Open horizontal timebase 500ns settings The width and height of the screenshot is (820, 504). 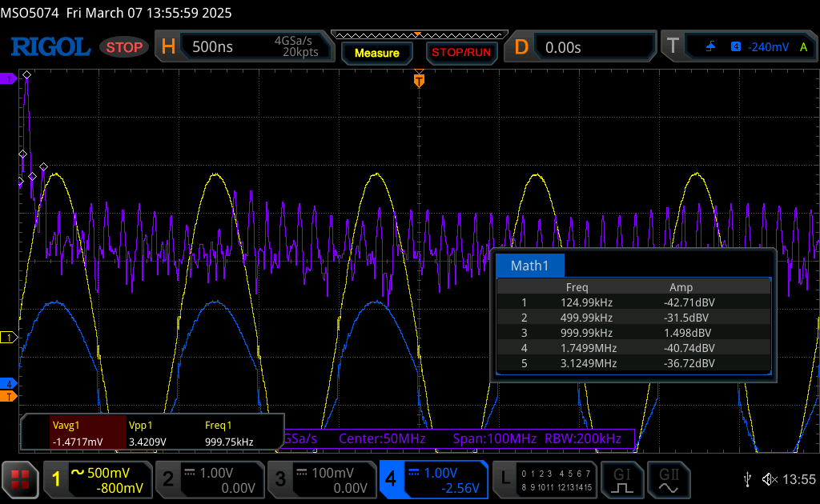pyautogui.click(x=248, y=47)
